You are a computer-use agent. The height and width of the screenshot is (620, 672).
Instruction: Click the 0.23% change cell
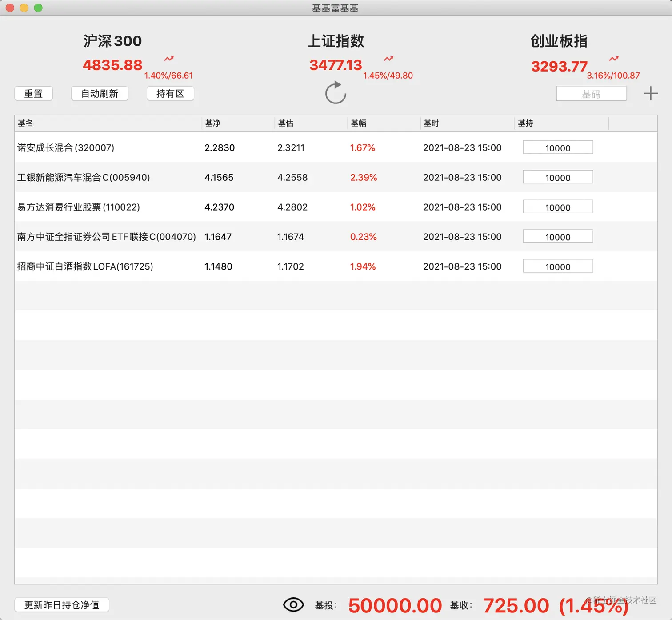coord(364,237)
